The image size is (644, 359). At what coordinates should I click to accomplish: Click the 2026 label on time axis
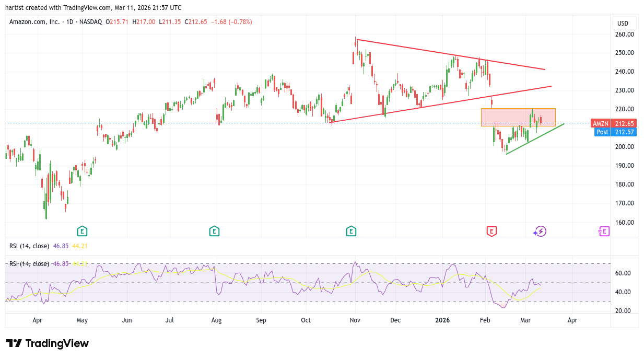pos(442,320)
